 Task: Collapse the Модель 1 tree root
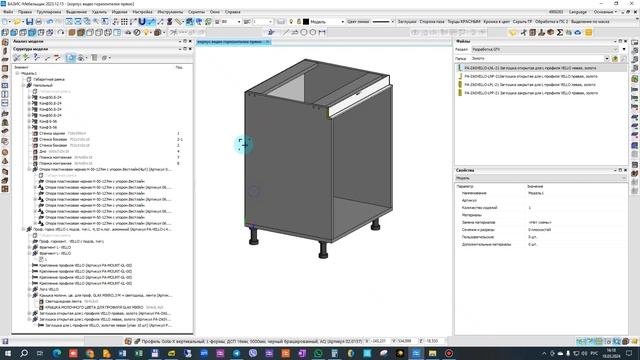[18, 73]
